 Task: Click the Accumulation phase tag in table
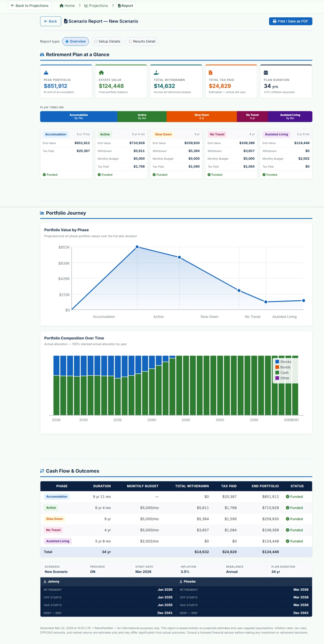[x=57, y=497]
